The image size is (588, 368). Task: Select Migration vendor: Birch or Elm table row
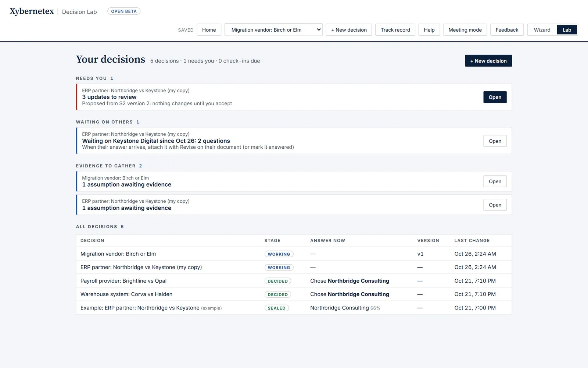294,254
